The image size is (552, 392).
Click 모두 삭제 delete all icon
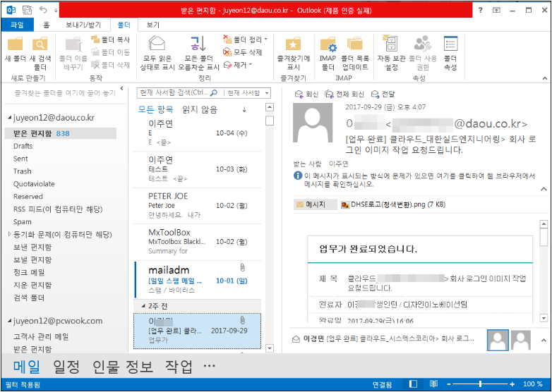[x=243, y=52]
